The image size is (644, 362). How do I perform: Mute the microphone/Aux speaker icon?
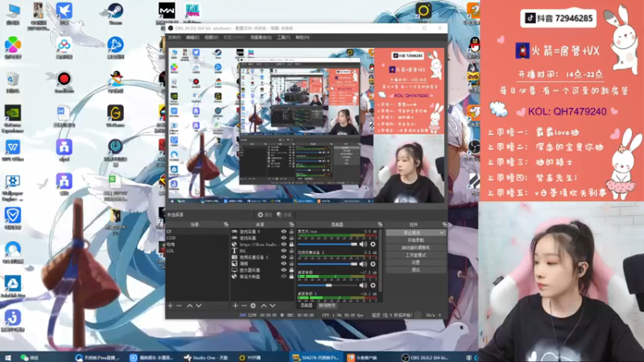point(363,245)
